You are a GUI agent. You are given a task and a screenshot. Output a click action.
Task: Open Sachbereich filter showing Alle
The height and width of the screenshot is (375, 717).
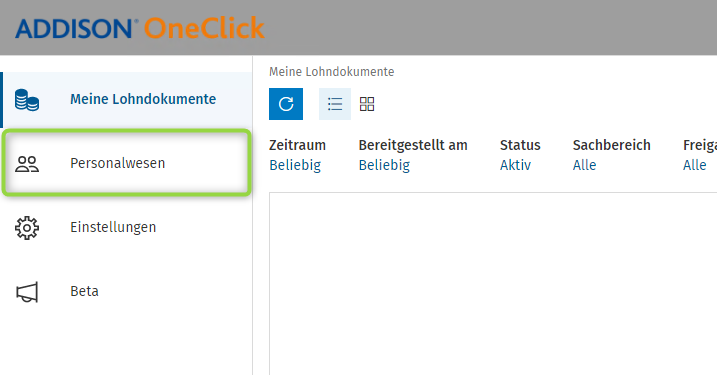(584, 165)
